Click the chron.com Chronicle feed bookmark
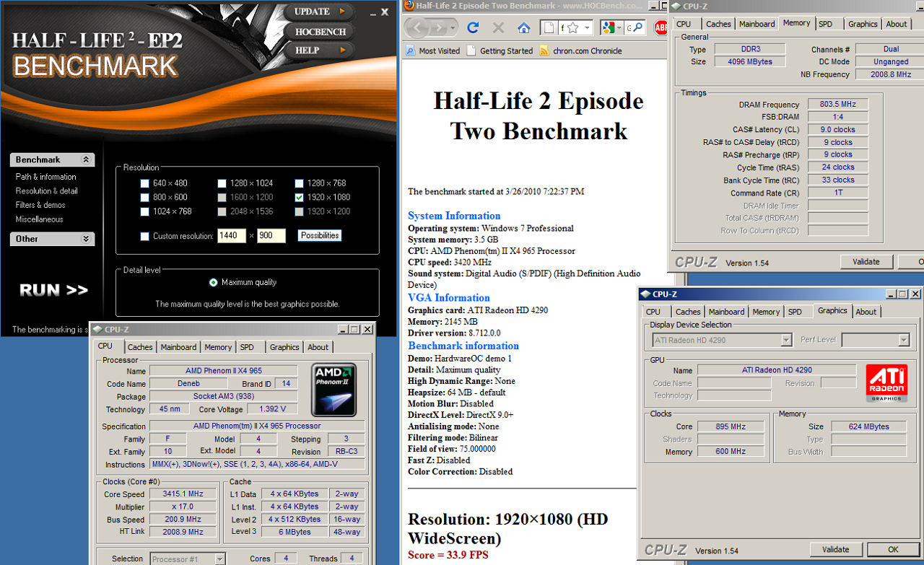Screen dimensions: 924x565 point(580,51)
